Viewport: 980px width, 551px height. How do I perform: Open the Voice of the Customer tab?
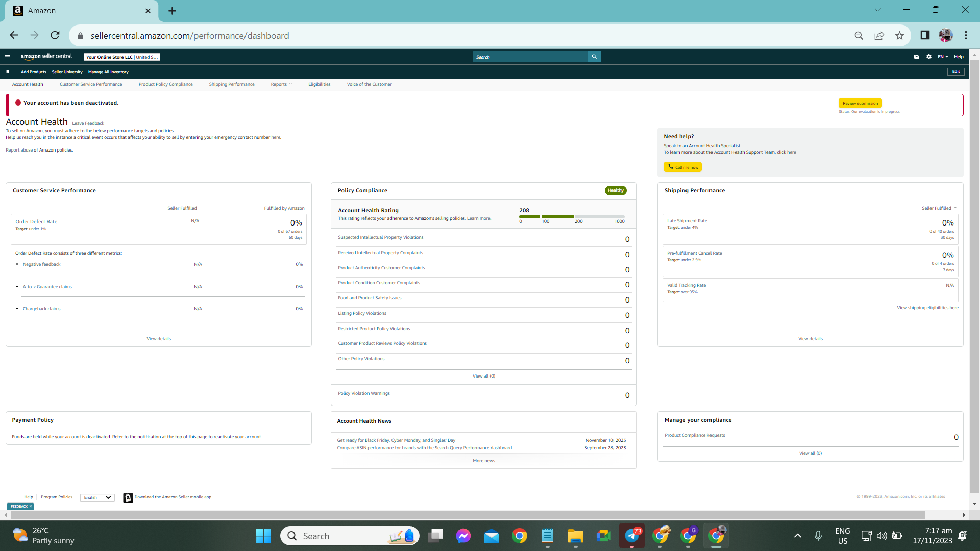pyautogui.click(x=370, y=84)
